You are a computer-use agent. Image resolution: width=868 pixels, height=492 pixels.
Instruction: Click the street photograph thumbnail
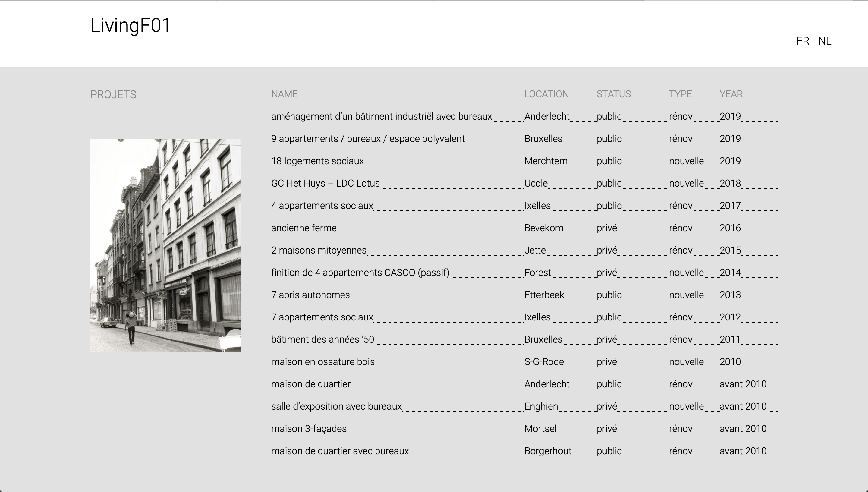tap(165, 245)
